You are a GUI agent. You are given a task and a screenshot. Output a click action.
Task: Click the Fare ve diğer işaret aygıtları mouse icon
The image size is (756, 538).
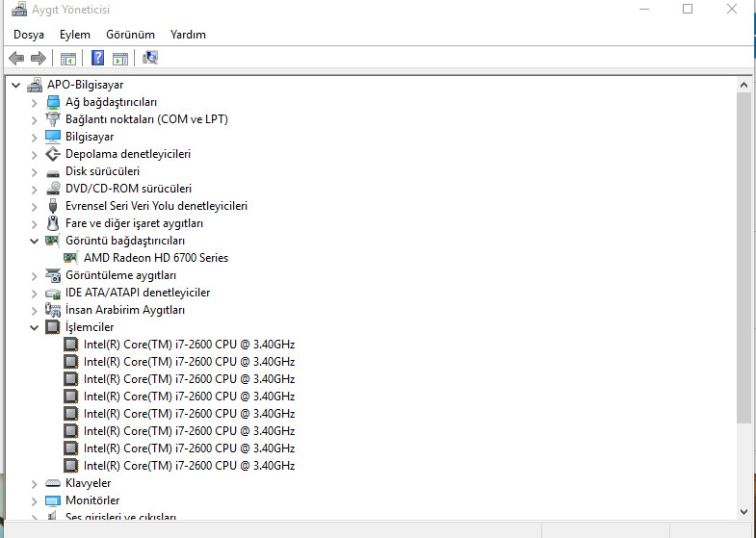(53, 223)
